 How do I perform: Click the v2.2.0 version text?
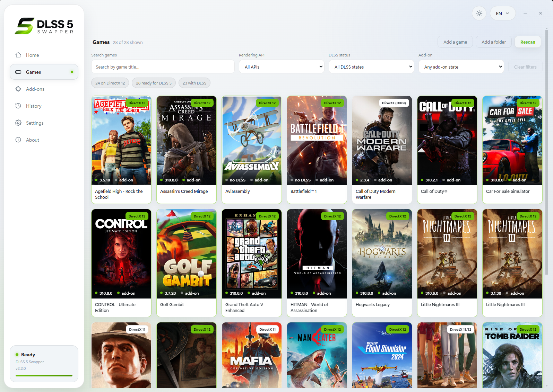click(x=21, y=368)
